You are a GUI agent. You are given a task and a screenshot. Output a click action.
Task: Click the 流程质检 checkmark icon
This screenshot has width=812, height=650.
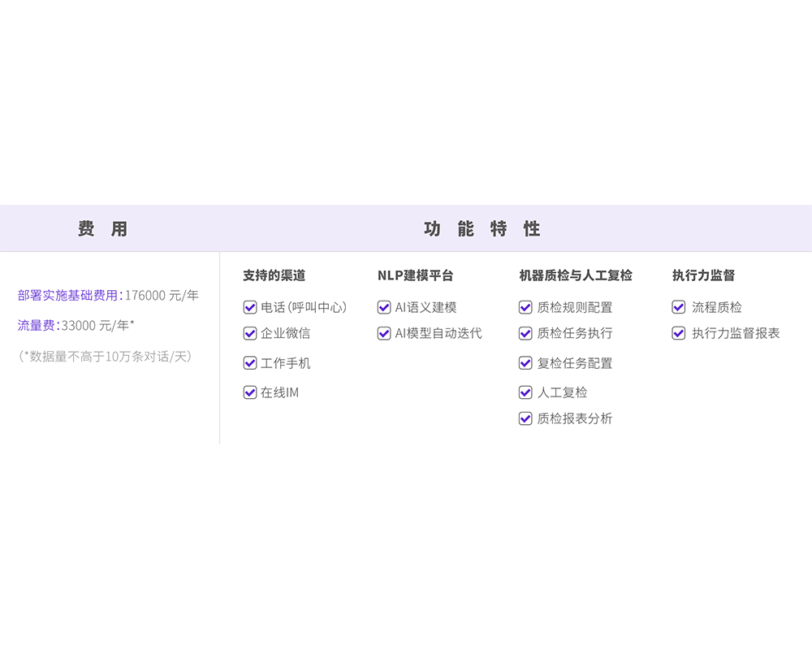(x=678, y=307)
